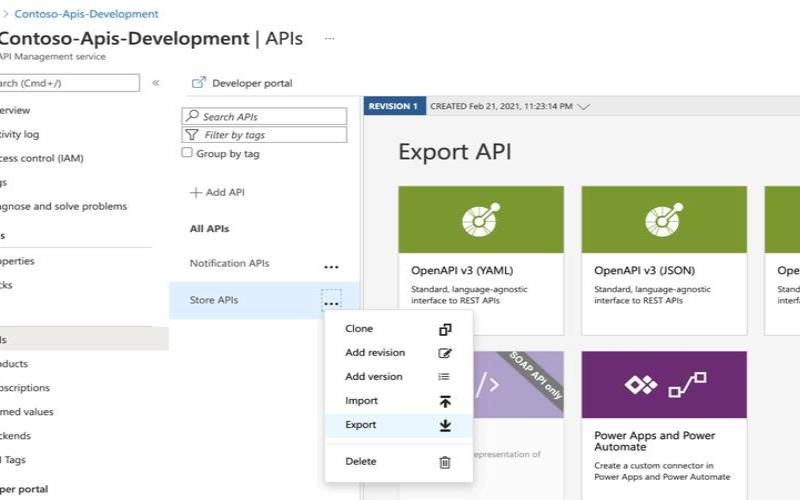800x500 pixels.
Task: Click the OpenAPI v3 (JSON) title
Action: click(644, 270)
